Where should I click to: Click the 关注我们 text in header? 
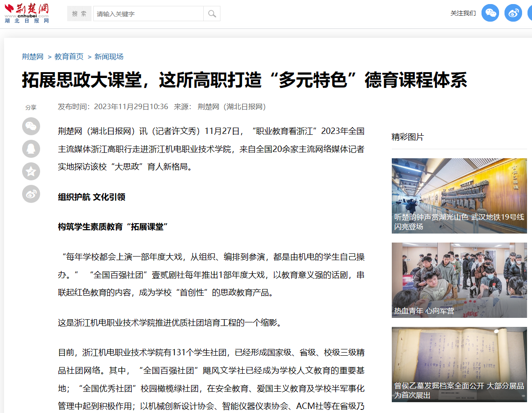(x=463, y=14)
